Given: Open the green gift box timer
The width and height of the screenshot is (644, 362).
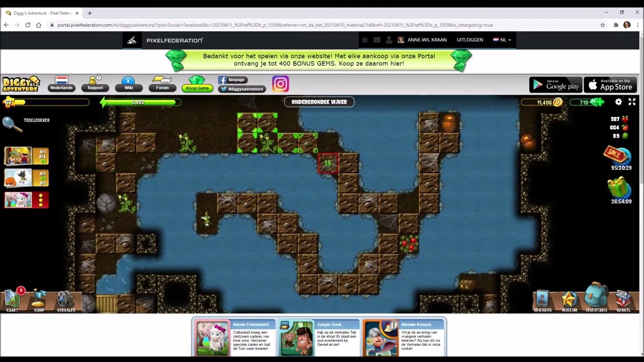Looking at the screenshot, I should 618,188.
